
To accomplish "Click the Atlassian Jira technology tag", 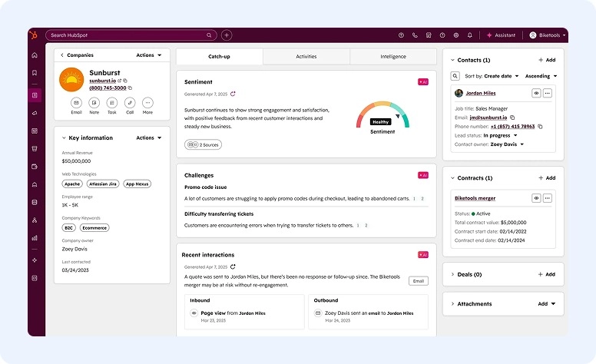I will point(103,184).
